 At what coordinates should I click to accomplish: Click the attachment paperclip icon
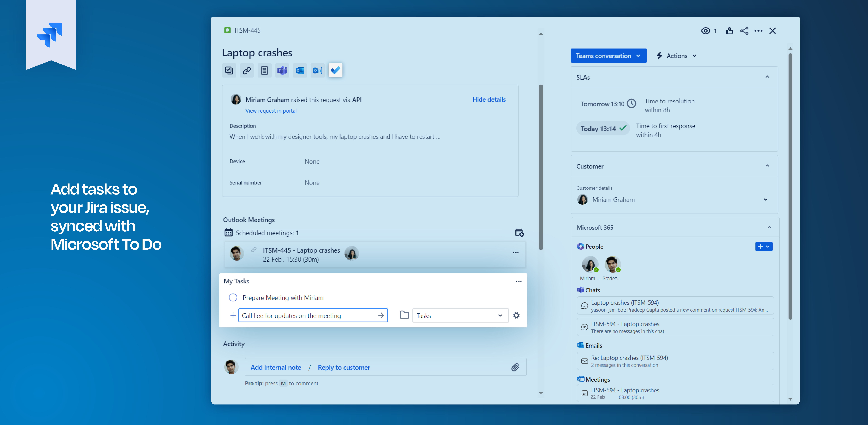[515, 367]
